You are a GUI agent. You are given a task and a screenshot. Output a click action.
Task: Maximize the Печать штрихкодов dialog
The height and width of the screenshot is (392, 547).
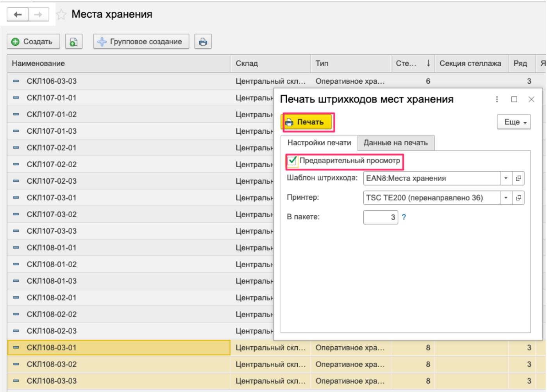[514, 99]
